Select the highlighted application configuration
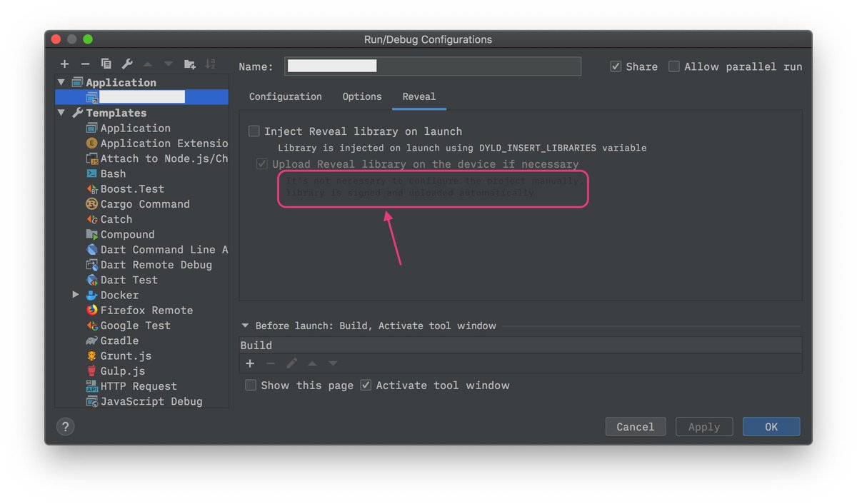 tap(142, 97)
